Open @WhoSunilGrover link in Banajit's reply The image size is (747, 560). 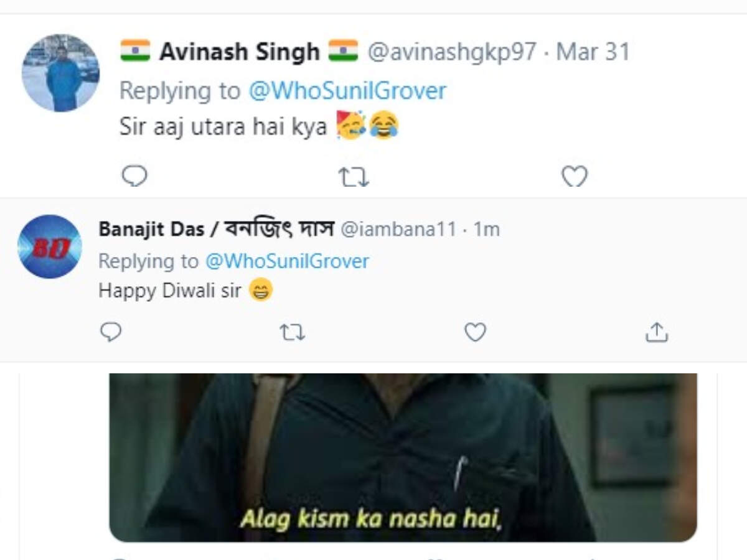point(287,261)
